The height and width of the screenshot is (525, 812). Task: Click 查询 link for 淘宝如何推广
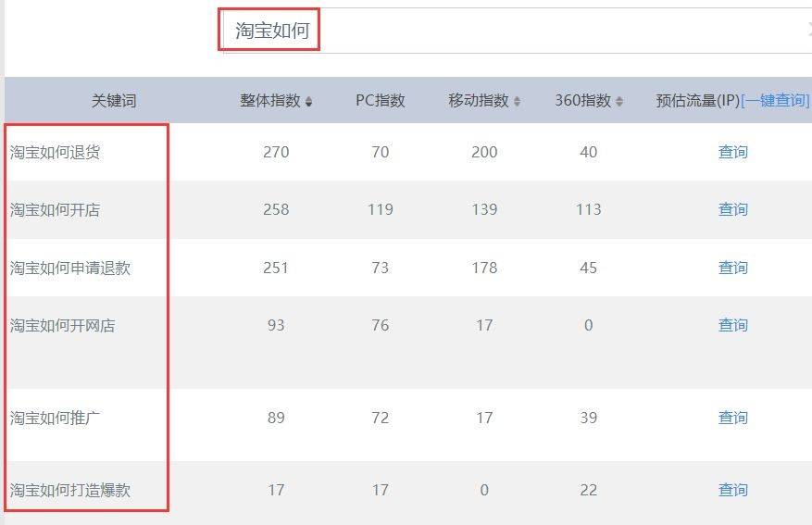(x=732, y=418)
